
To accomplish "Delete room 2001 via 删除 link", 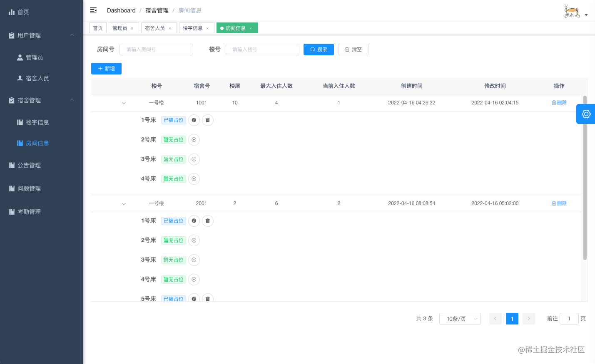I will coord(559,203).
